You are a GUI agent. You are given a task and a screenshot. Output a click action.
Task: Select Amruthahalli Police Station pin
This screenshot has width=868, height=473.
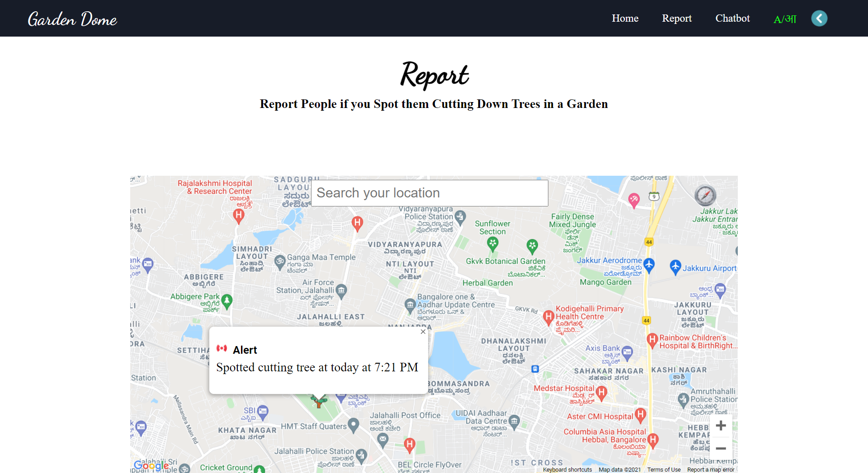coord(683,400)
